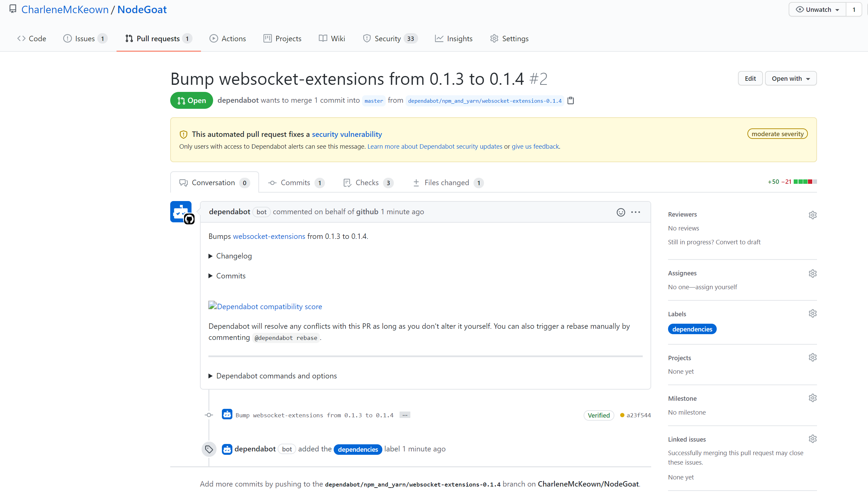
Task: Click the '1 minute ago' comment timestamp
Action: click(x=402, y=212)
